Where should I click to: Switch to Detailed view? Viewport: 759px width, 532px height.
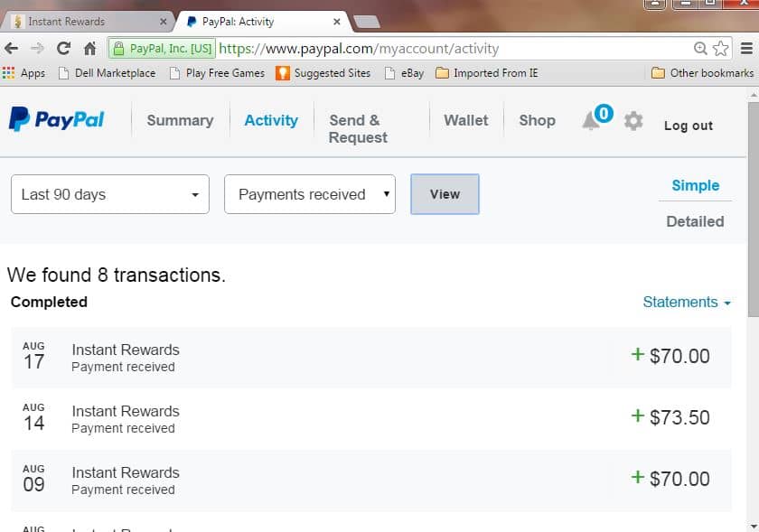point(695,221)
